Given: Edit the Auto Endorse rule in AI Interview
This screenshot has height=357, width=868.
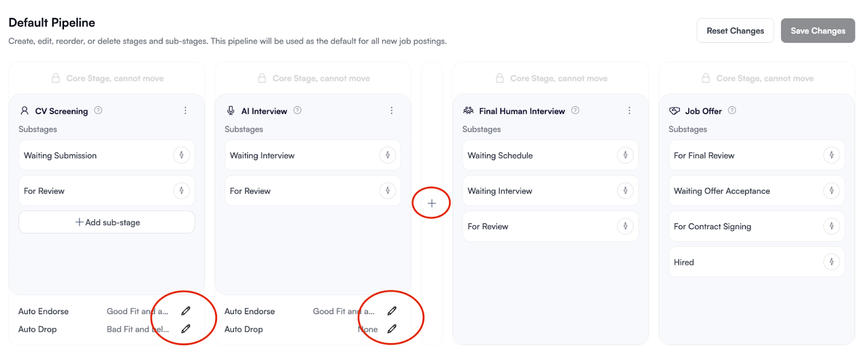Looking at the screenshot, I should (x=392, y=310).
